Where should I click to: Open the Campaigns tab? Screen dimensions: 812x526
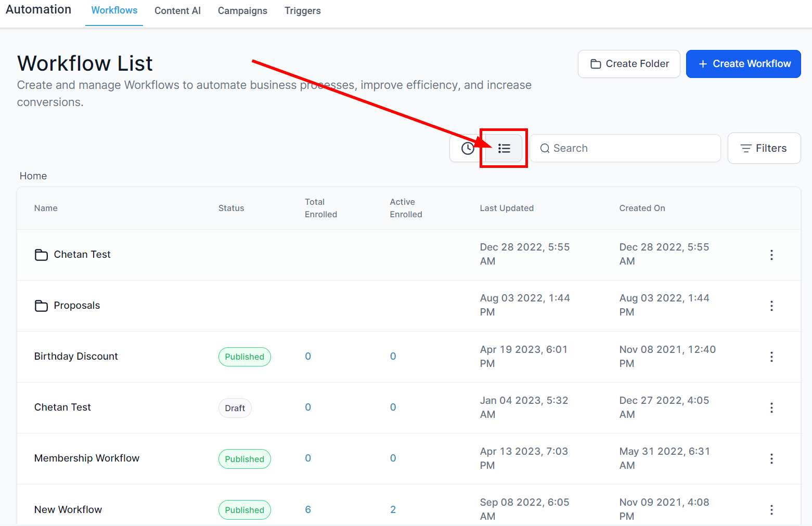point(242,11)
